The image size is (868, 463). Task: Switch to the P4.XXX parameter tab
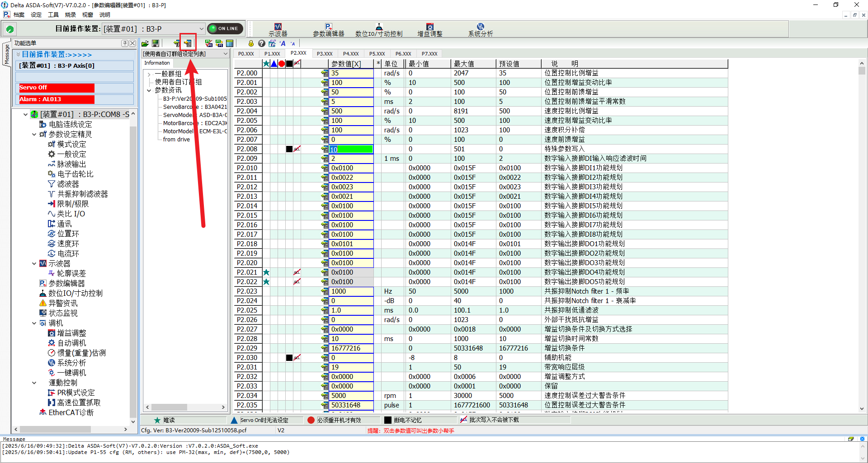click(350, 54)
